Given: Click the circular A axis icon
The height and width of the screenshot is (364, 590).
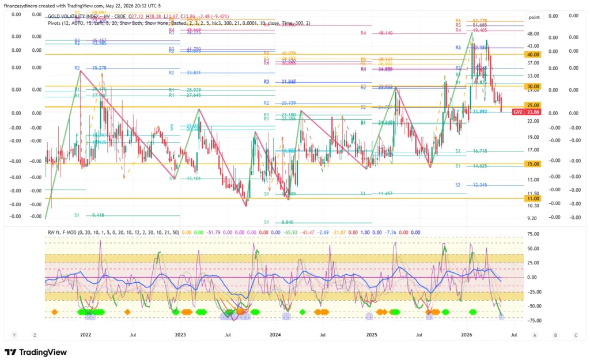Looking at the screenshot, I should point(535,335).
